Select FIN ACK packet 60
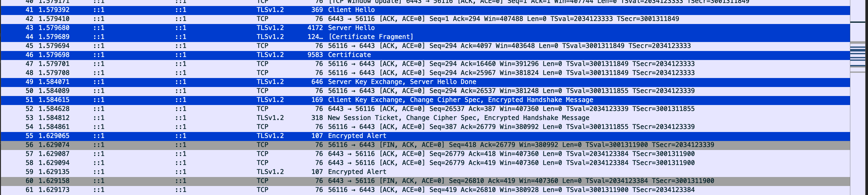 click(425, 181)
